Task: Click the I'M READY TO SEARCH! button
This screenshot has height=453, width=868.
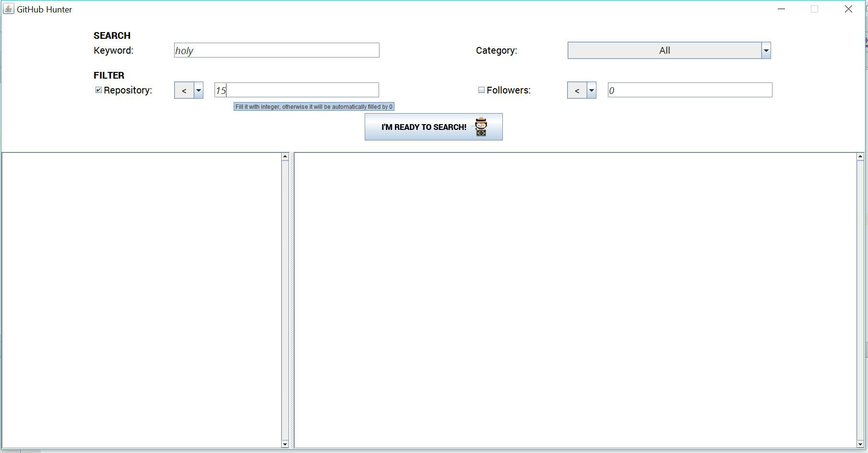Action: pos(434,127)
